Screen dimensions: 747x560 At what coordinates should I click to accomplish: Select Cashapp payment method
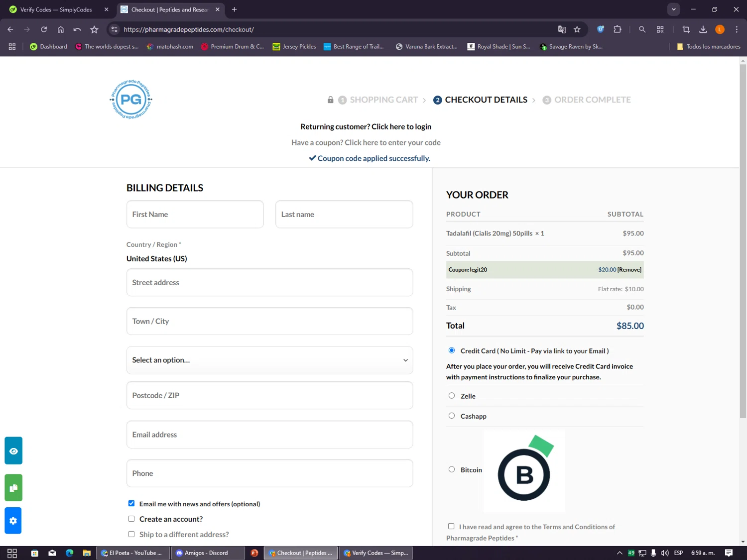pos(452,416)
